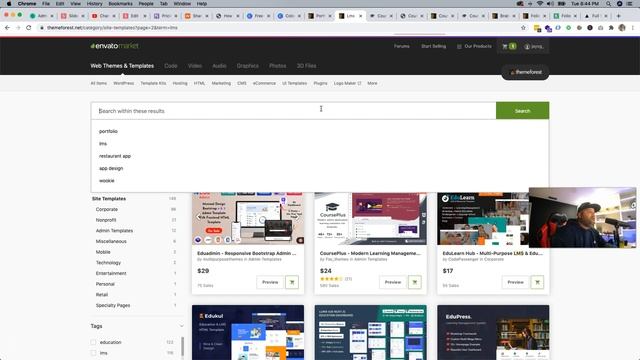Click the site lock icon in the address bar
The image size is (640, 360).
tap(41, 28)
